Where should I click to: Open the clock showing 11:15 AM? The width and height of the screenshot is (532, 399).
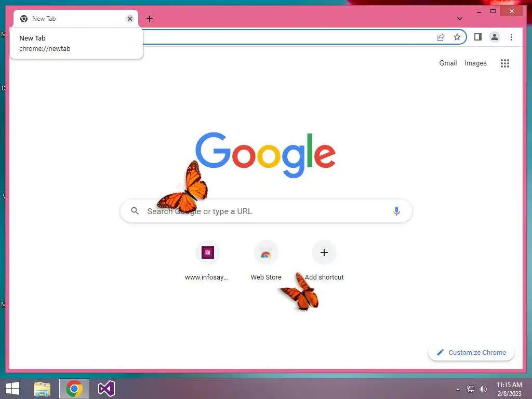coord(509,389)
